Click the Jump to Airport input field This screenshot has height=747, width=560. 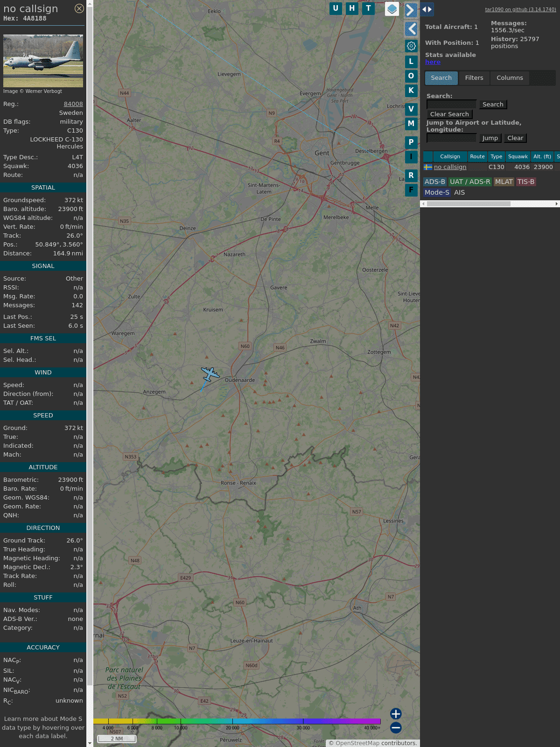451,138
